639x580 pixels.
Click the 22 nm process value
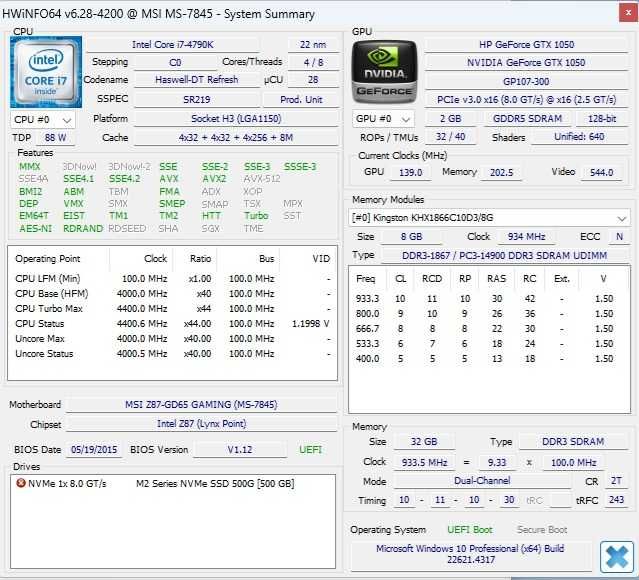pos(313,44)
